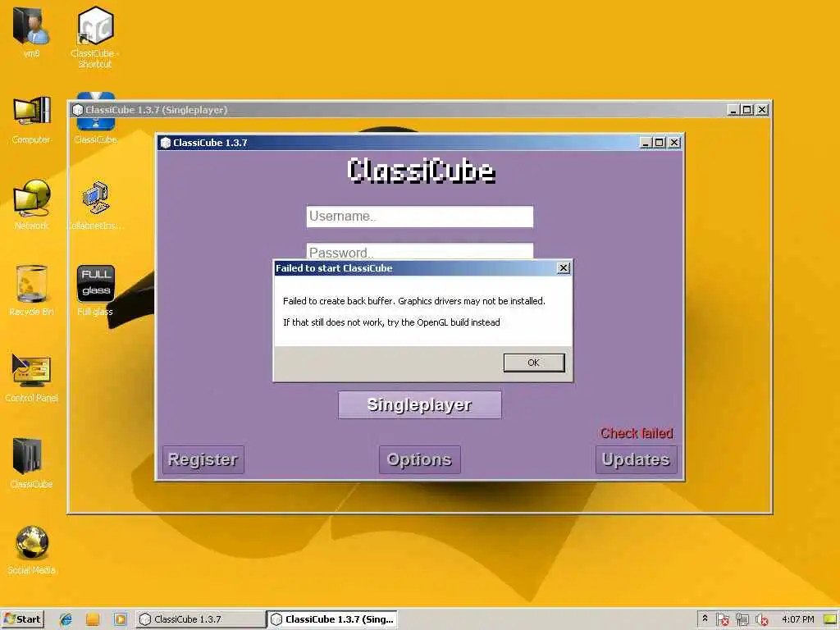Image resolution: width=840 pixels, height=630 pixels.
Task: Click the Singleplayer button
Action: point(419,405)
